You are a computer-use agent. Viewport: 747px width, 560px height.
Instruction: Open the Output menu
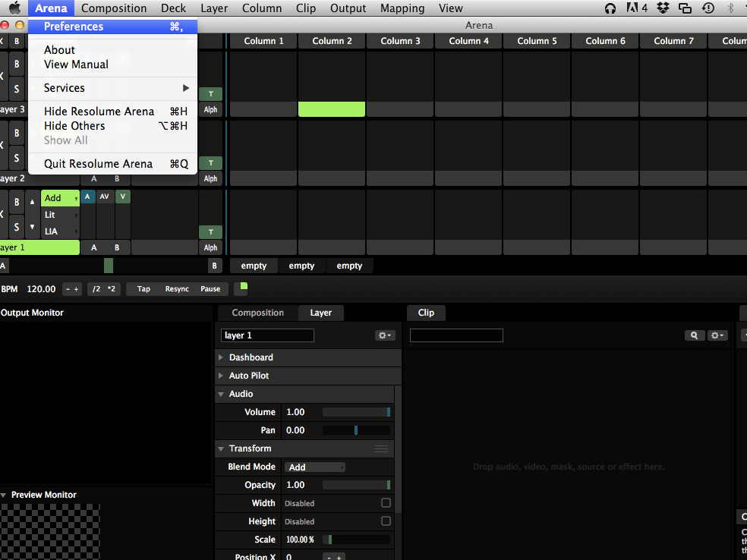point(348,8)
